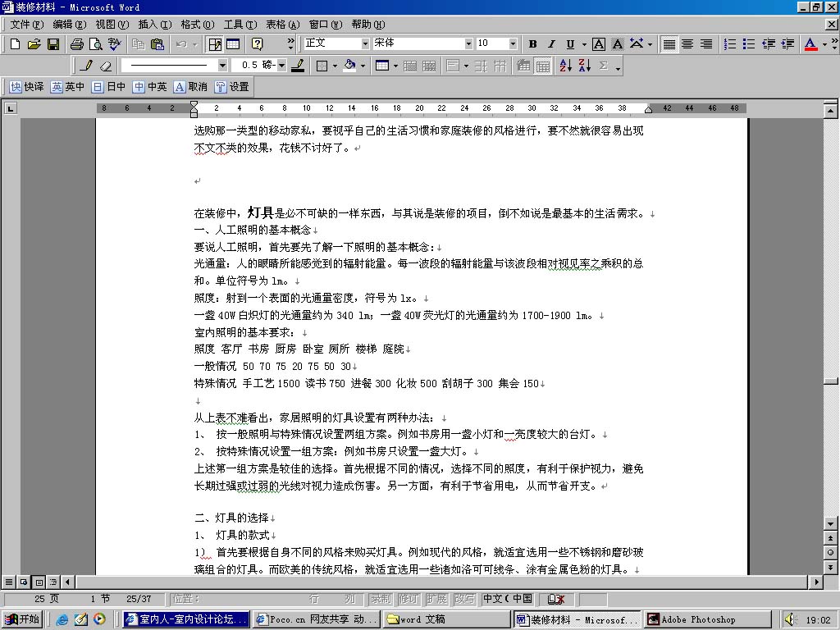The image size is (840, 630).
Task: Switch to word 文稿 folder in taskbar
Action: tap(447, 619)
